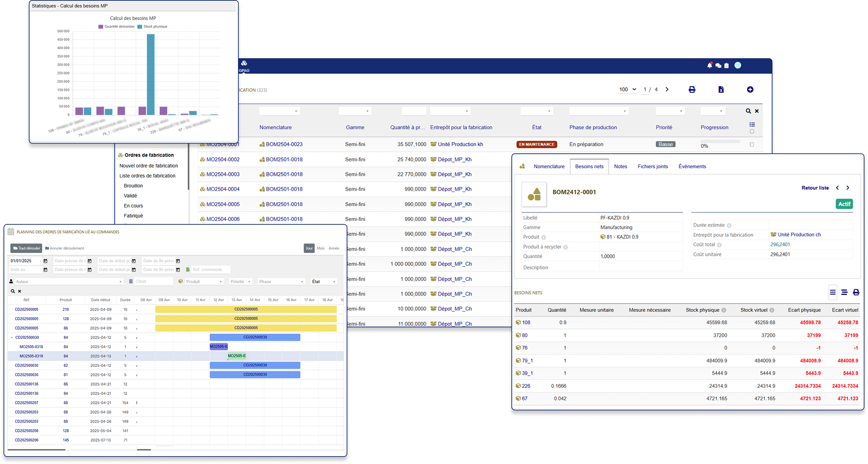Open notifications via the bell icon

709,65
